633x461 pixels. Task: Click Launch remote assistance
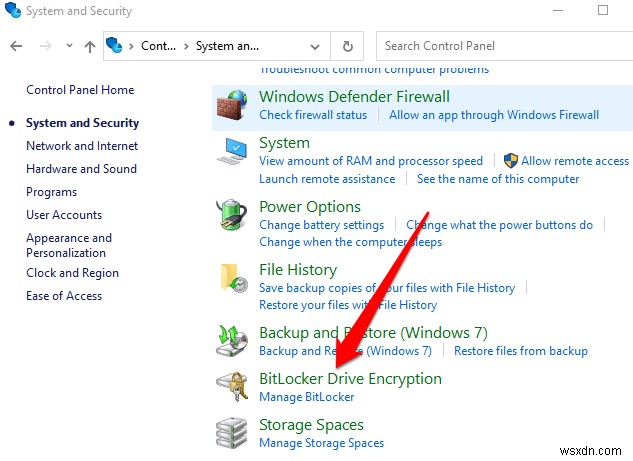point(327,179)
